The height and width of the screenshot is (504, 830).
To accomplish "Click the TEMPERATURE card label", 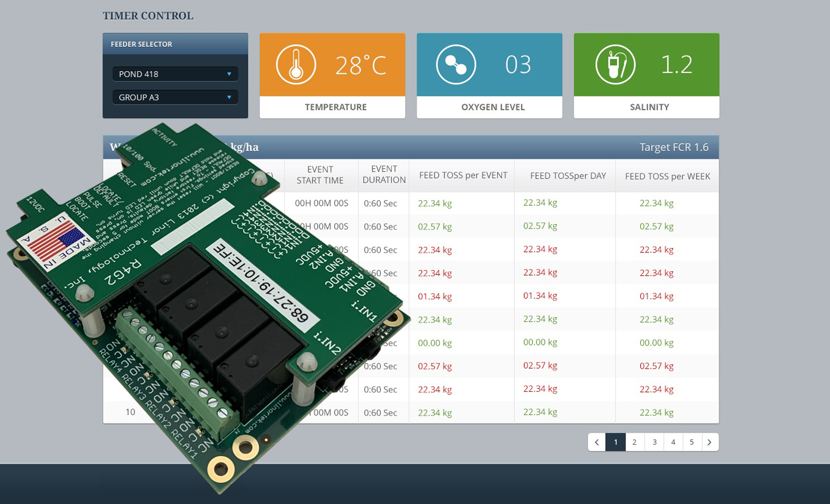I will (x=336, y=107).
